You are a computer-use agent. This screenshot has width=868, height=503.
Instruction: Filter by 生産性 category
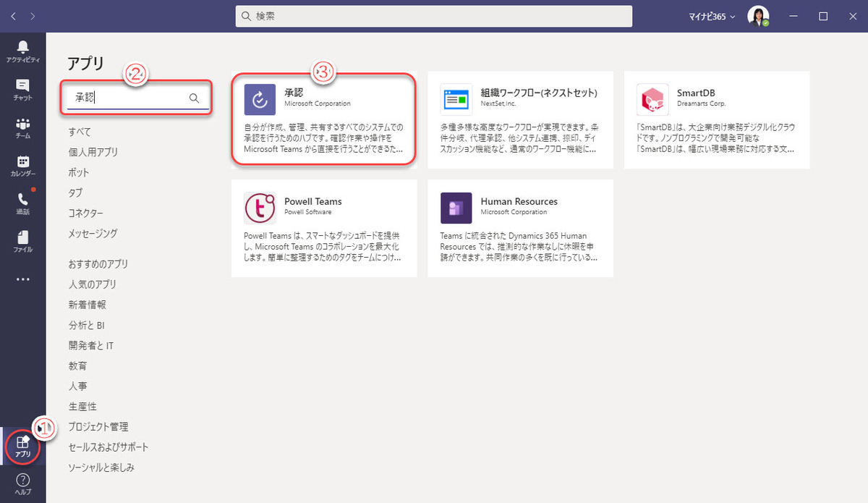[82, 406]
